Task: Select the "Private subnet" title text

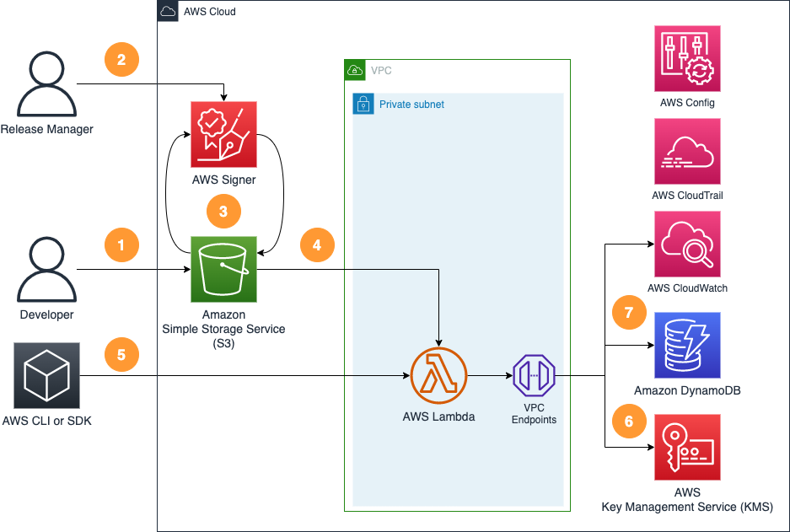Action: [411, 105]
